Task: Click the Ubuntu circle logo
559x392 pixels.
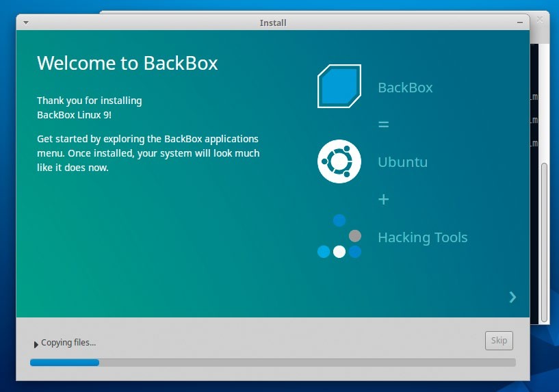Action: tap(339, 161)
